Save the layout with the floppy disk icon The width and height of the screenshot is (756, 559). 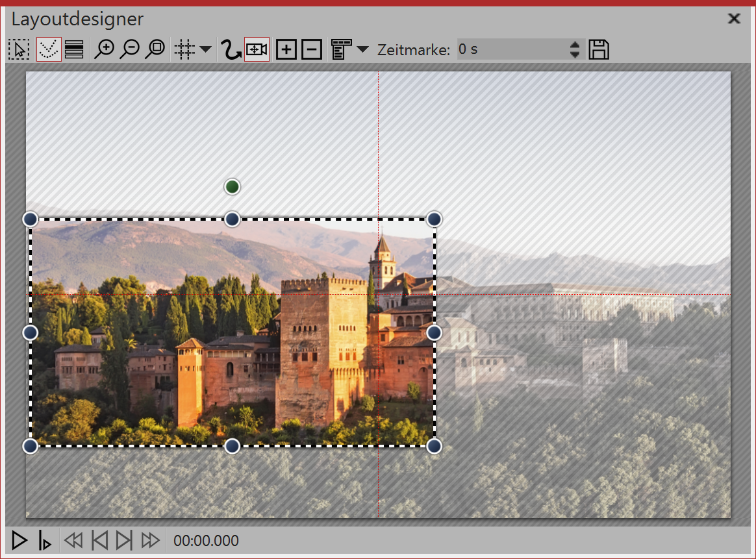point(599,50)
